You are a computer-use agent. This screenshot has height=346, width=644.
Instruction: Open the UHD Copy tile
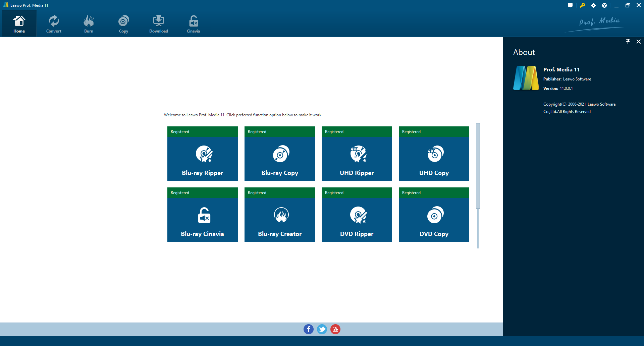434,159
